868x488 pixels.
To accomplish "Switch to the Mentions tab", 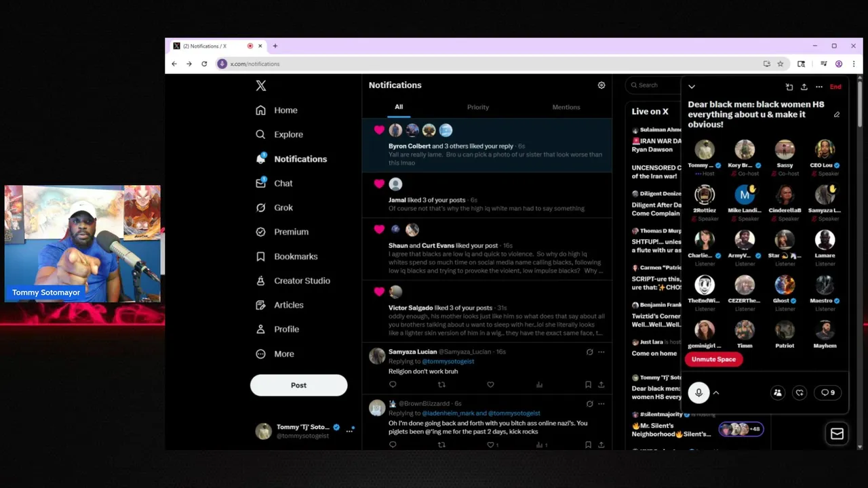I will click(x=566, y=107).
